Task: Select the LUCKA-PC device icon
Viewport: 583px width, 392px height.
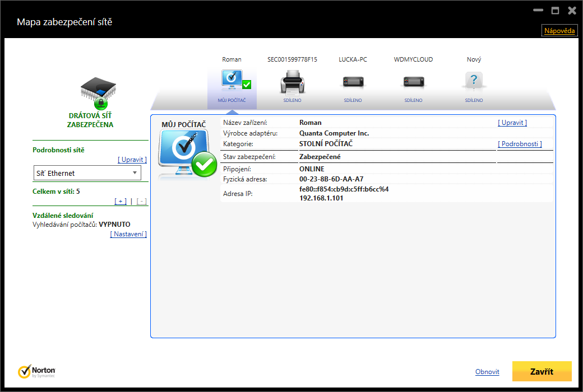Action: tap(353, 81)
